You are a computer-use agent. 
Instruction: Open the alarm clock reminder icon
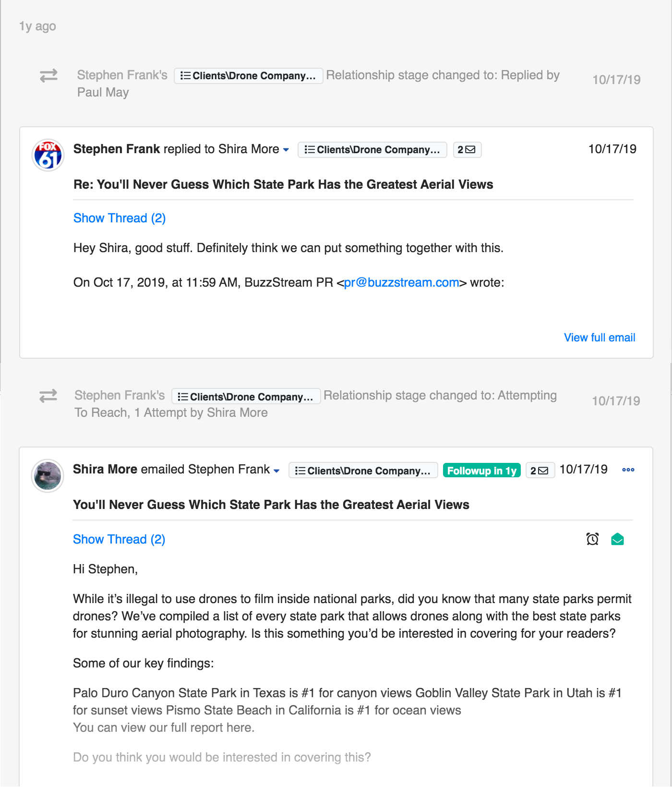pos(592,539)
